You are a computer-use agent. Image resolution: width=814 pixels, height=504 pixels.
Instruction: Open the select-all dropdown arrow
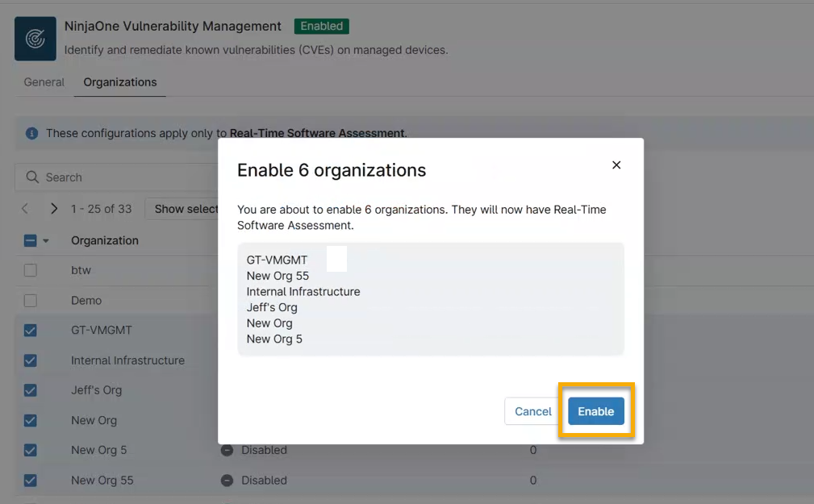click(46, 241)
